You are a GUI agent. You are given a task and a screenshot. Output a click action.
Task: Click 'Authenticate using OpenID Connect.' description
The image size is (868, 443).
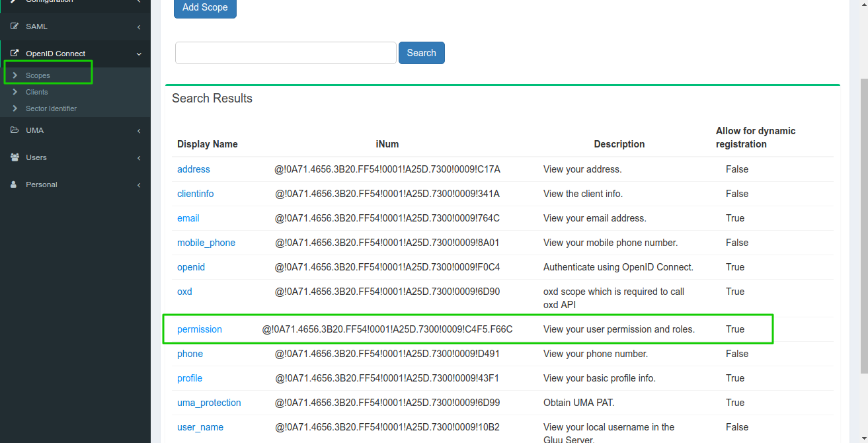tap(618, 267)
